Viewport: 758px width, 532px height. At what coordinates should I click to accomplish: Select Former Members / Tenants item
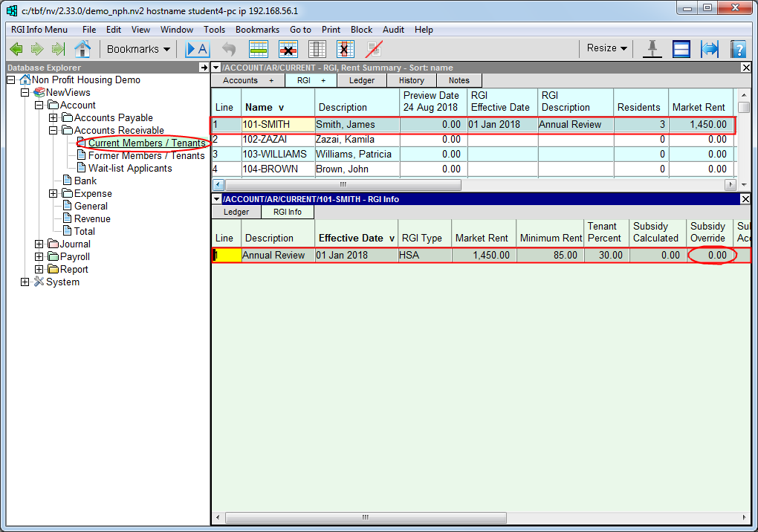tap(146, 156)
